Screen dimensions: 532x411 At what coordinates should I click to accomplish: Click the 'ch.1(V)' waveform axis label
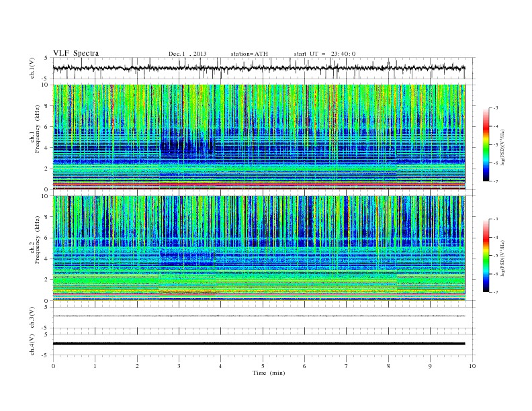click(x=32, y=68)
